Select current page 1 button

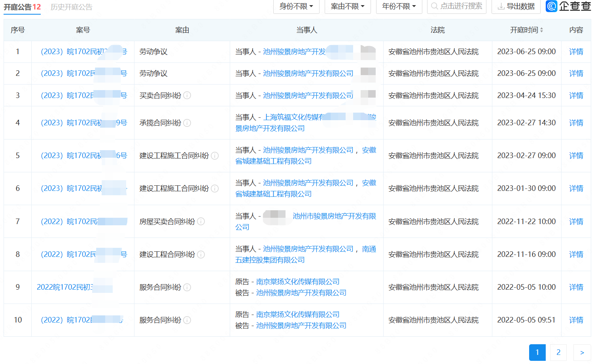pyautogui.click(x=537, y=353)
